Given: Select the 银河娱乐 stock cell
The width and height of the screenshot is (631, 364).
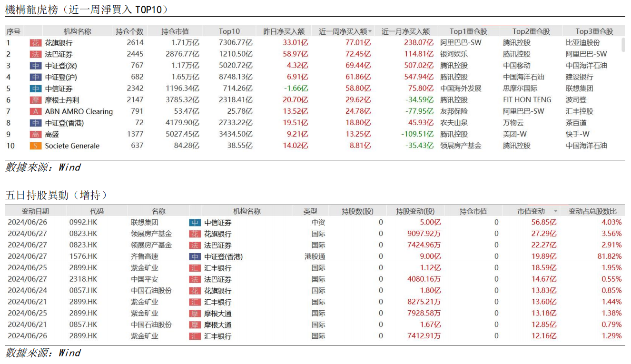Looking at the screenshot, I should [x=454, y=54].
